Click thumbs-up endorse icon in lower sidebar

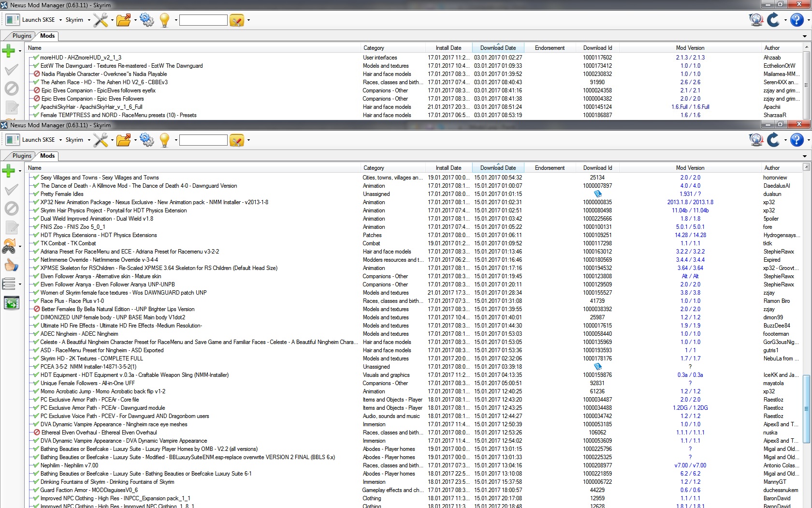(11, 265)
